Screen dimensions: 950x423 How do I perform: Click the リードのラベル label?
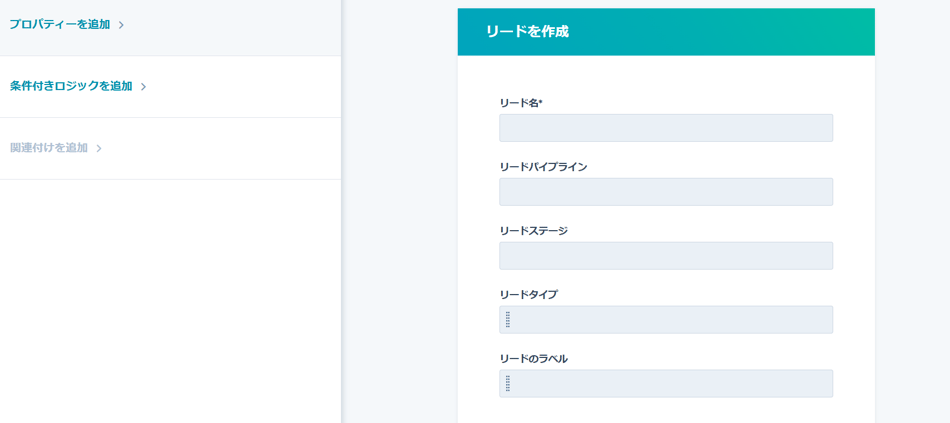tap(534, 359)
